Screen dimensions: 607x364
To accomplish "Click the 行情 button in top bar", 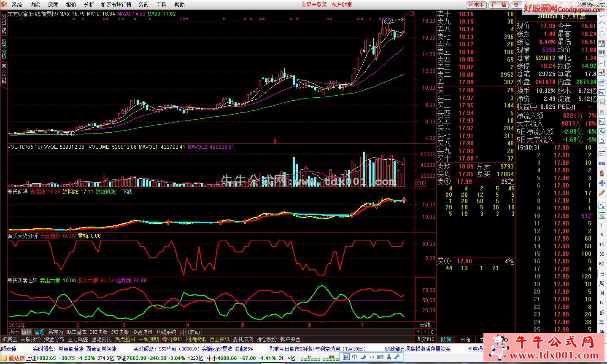I will click(499, 5).
